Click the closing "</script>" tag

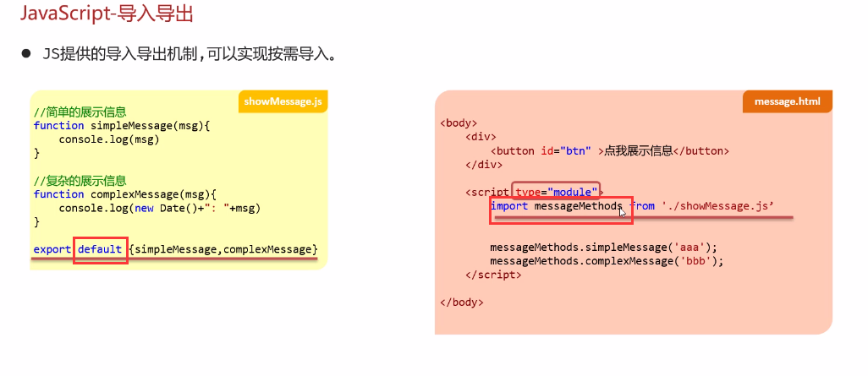coord(493,275)
